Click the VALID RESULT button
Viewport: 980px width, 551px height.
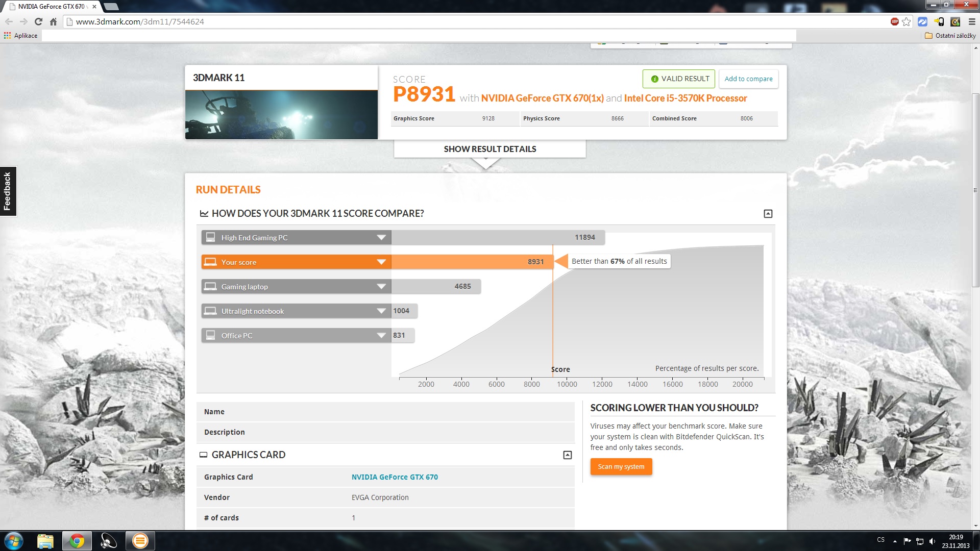(678, 79)
